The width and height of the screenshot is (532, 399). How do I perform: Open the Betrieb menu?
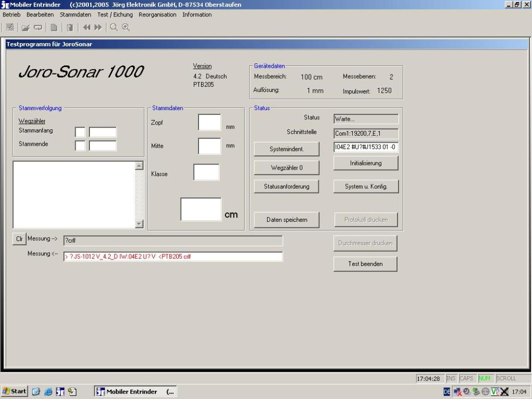pos(12,14)
